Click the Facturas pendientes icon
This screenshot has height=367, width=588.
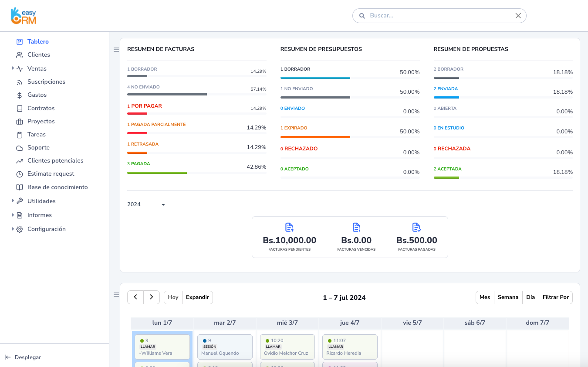click(x=289, y=227)
